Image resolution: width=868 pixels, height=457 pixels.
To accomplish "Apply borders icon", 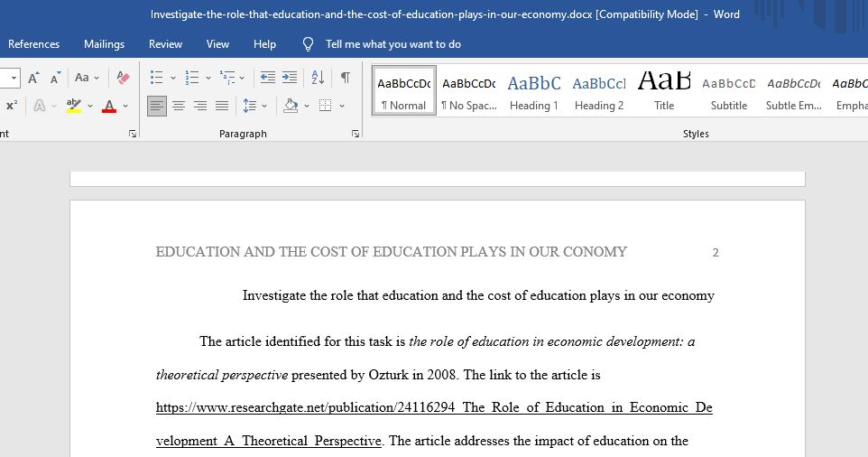I will point(326,106).
